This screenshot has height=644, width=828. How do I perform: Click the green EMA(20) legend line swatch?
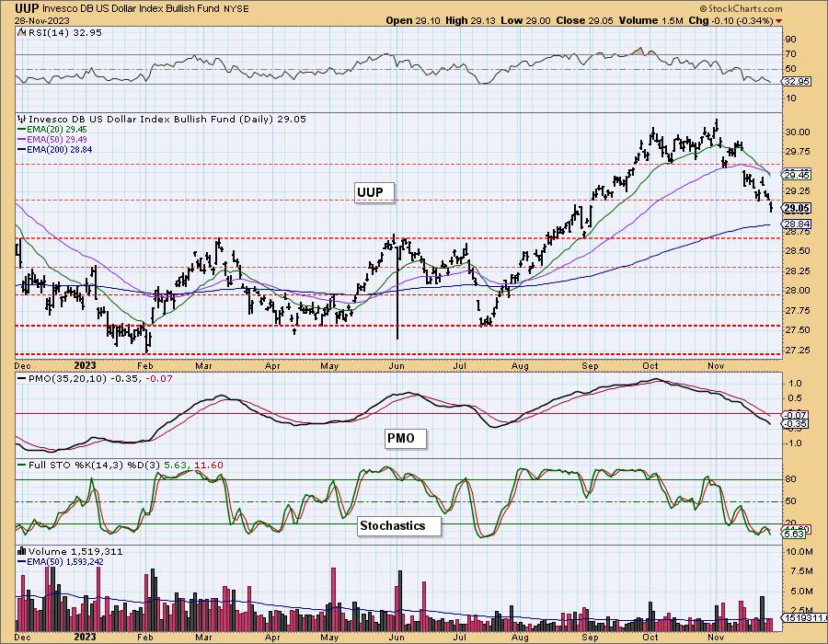pyautogui.click(x=22, y=130)
